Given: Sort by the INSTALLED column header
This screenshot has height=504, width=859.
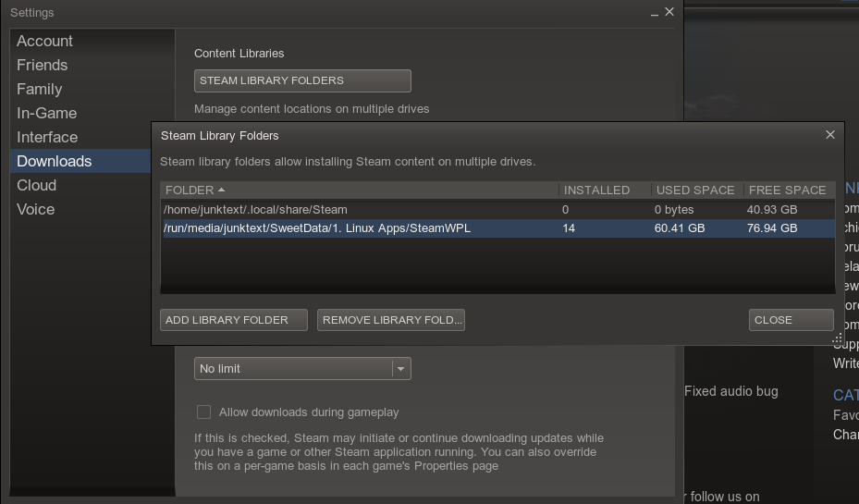Looking at the screenshot, I should tap(605, 191).
